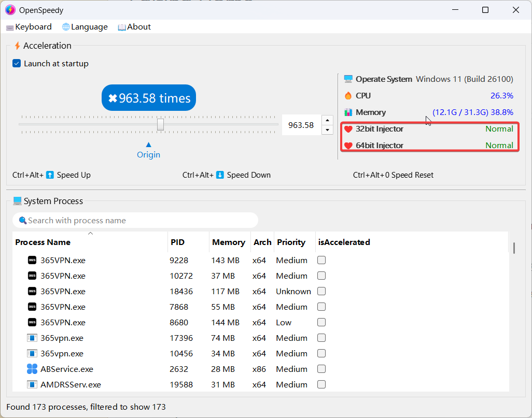Click the Windows 11 (Build 26100) text

(465, 79)
